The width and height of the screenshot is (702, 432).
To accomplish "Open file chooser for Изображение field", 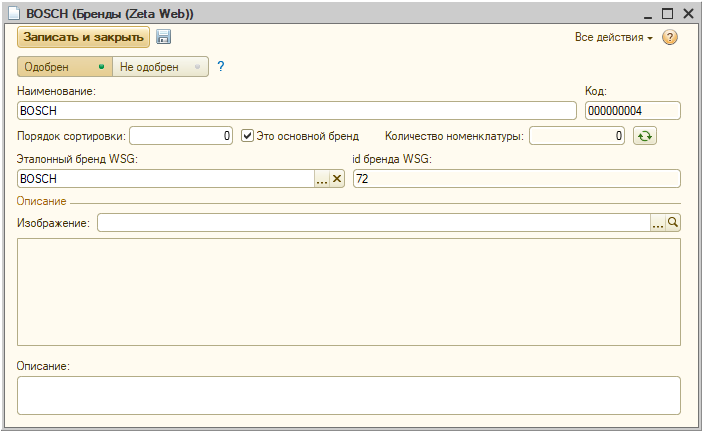I will [x=657, y=222].
